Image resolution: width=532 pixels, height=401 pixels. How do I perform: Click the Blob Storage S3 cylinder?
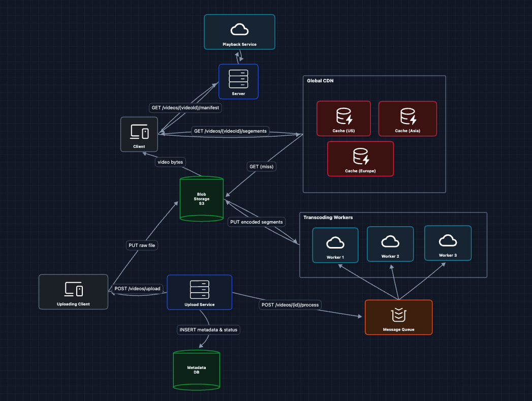click(202, 199)
